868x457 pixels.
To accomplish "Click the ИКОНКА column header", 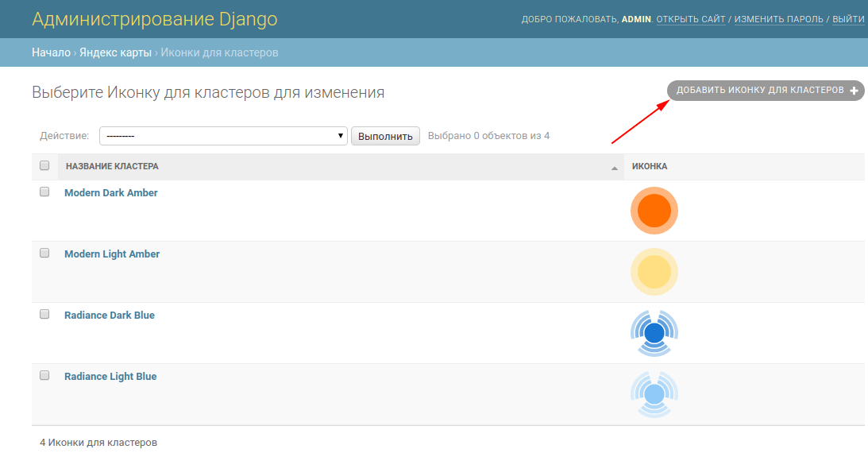I will point(650,167).
